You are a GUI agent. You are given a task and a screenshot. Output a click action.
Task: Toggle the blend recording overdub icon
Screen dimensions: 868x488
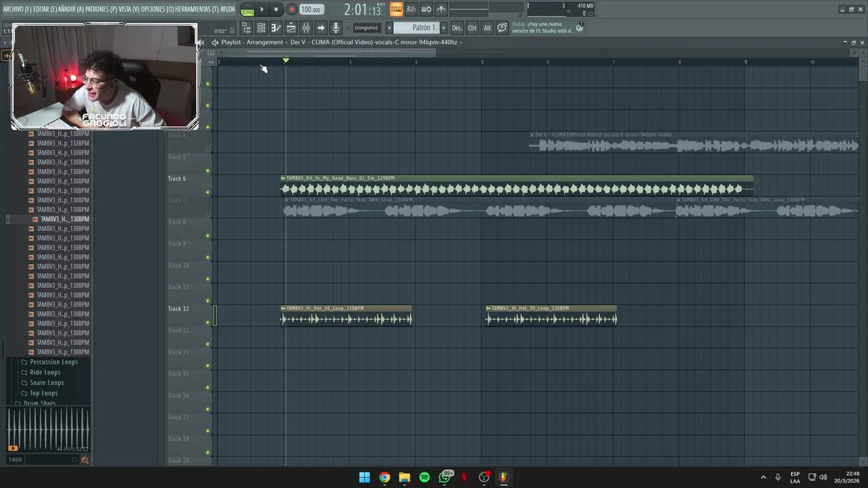[x=441, y=9]
